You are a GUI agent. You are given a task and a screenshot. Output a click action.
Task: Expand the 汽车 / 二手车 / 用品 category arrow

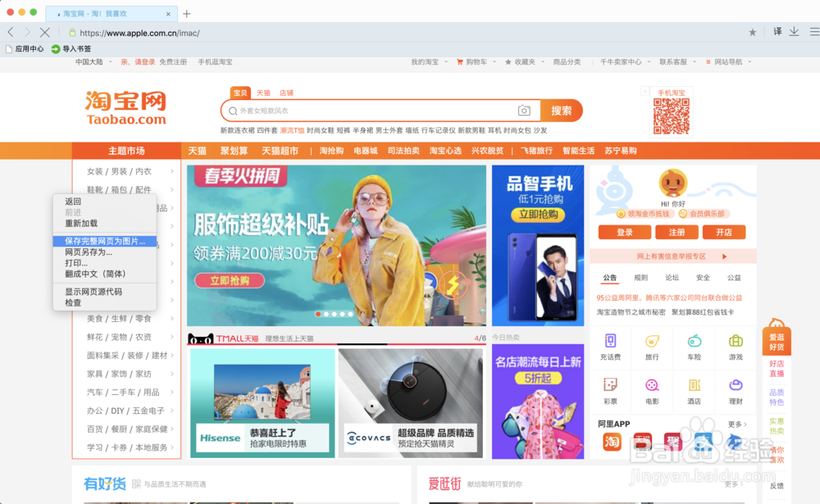point(172,392)
